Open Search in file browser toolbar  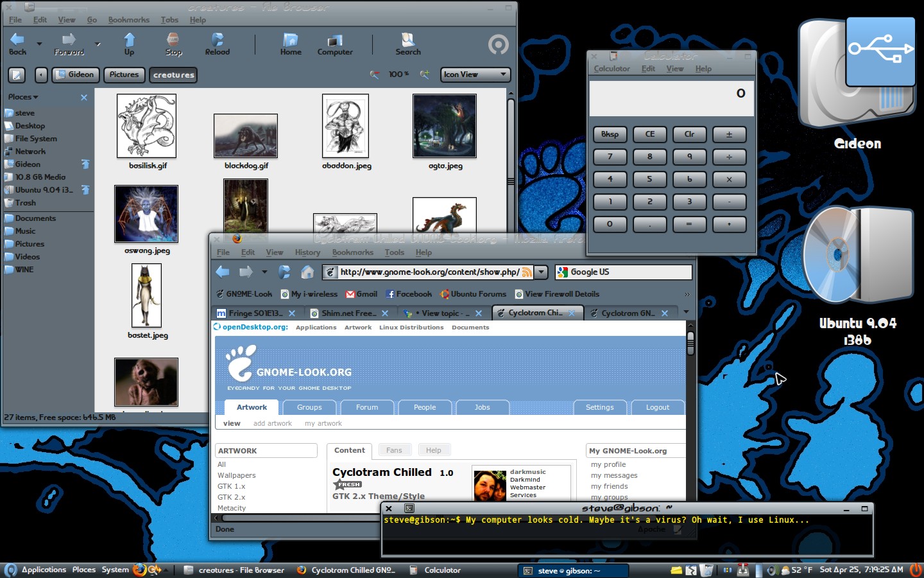(408, 44)
